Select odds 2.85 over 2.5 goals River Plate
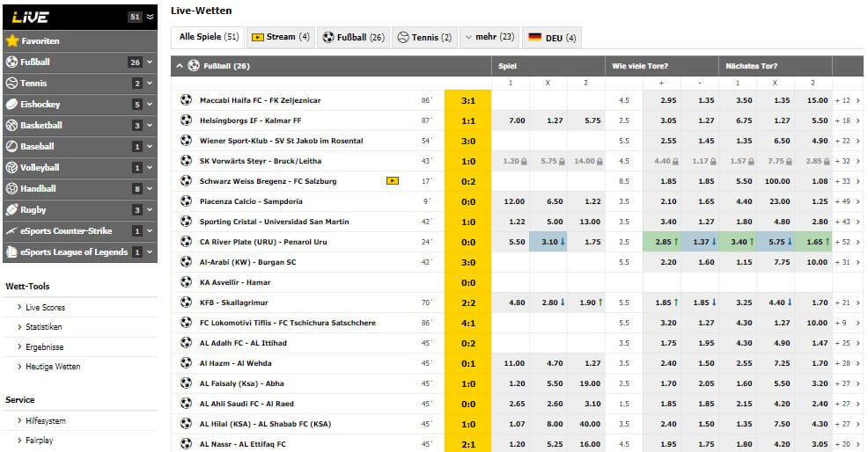The image size is (868, 452). pos(661,242)
